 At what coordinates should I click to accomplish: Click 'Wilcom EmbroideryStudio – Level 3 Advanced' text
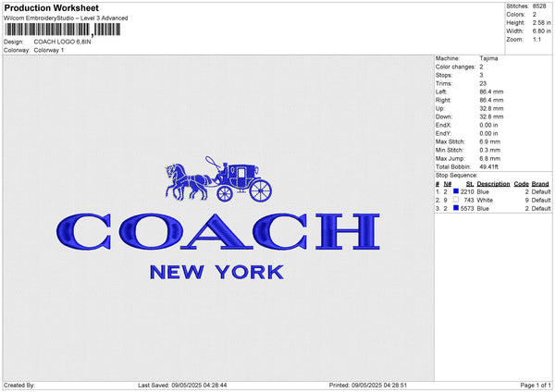[66, 18]
